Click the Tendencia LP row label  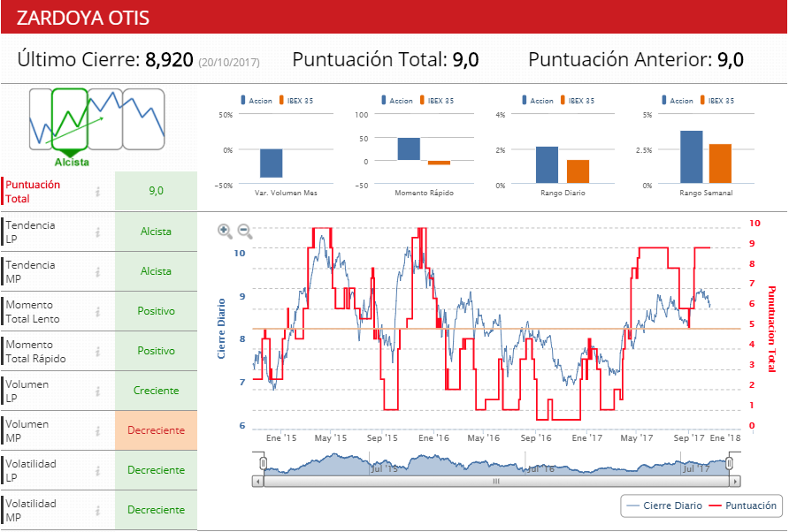pyautogui.click(x=30, y=232)
